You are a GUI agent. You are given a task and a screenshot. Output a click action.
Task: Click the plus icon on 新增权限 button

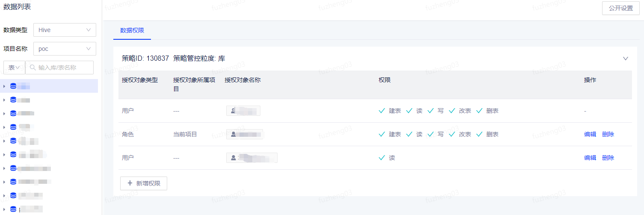click(130, 183)
